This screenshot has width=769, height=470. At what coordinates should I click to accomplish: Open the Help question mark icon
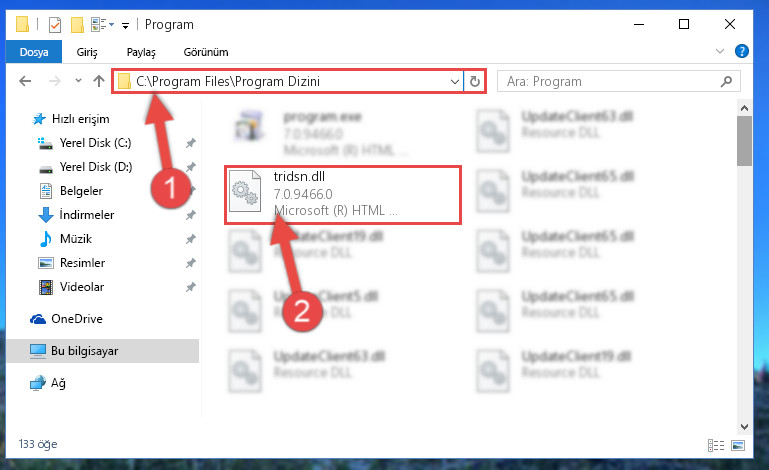742,51
